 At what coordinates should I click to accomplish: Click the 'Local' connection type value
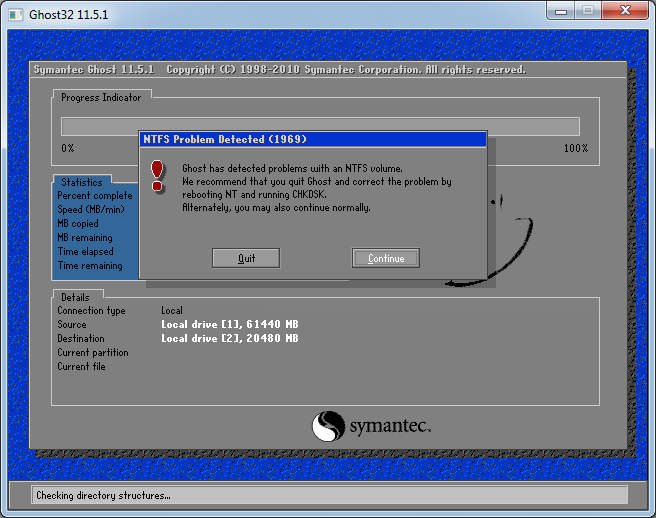click(x=172, y=310)
